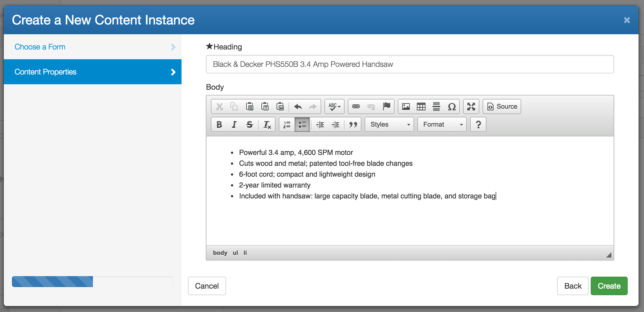
Task: Click the Numbered List toggle
Action: click(x=287, y=124)
